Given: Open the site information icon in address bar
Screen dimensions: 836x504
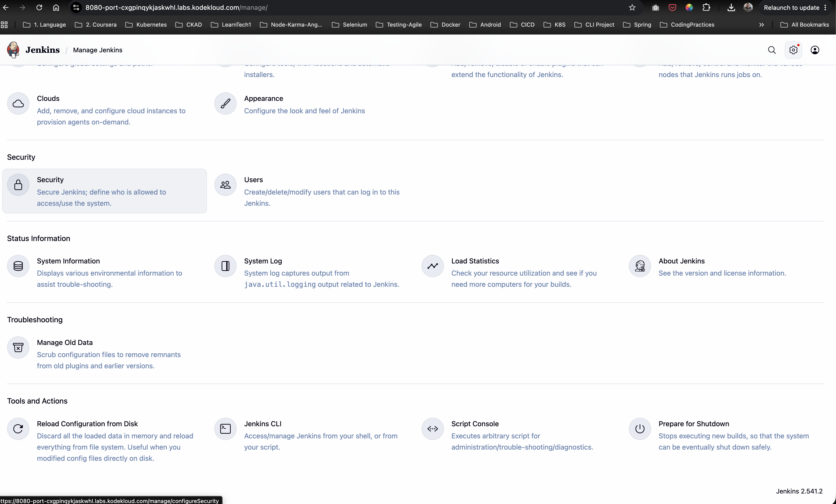Looking at the screenshot, I should pos(76,7).
